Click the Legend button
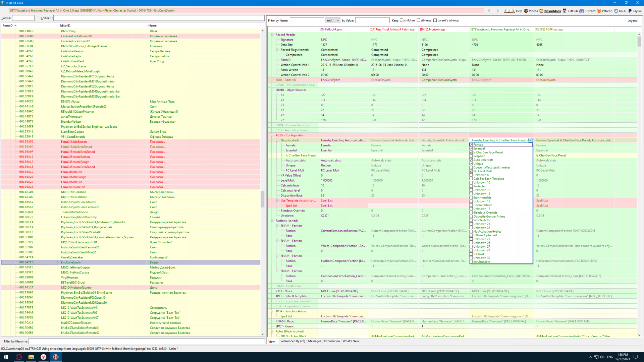The width and height of the screenshot is (644, 362). point(632,21)
